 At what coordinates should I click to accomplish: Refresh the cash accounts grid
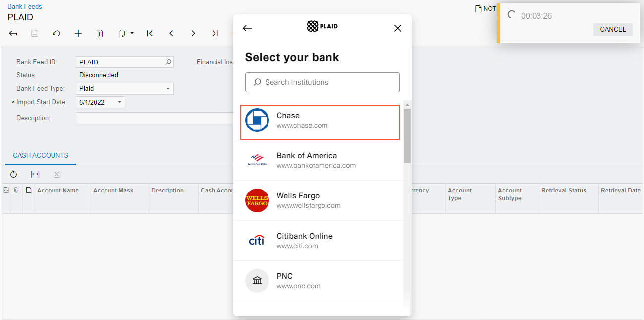click(x=13, y=174)
